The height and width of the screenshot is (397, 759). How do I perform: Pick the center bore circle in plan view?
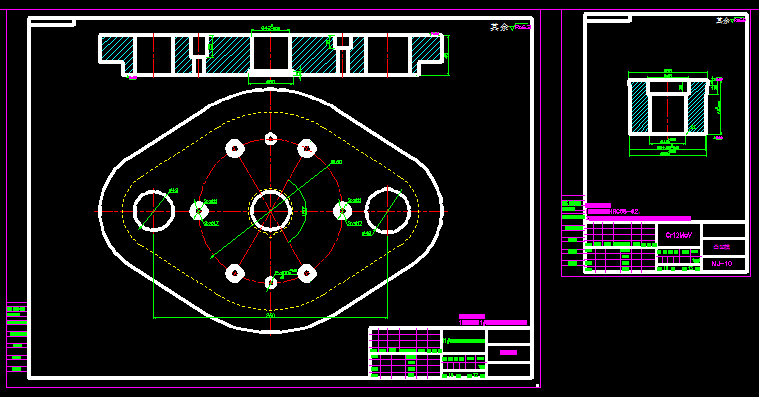[x=271, y=211]
